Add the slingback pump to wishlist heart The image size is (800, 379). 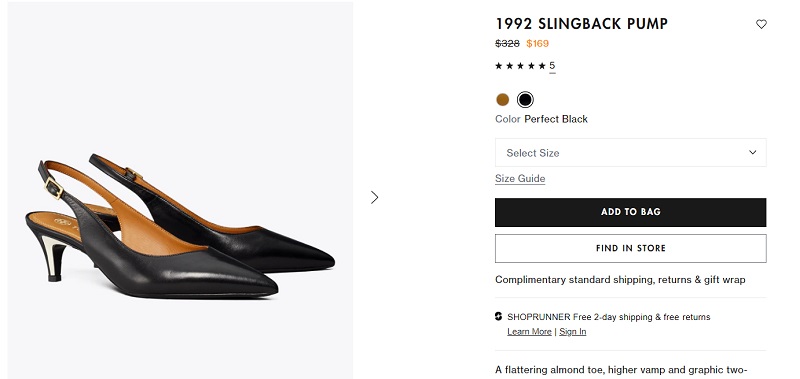pos(761,24)
